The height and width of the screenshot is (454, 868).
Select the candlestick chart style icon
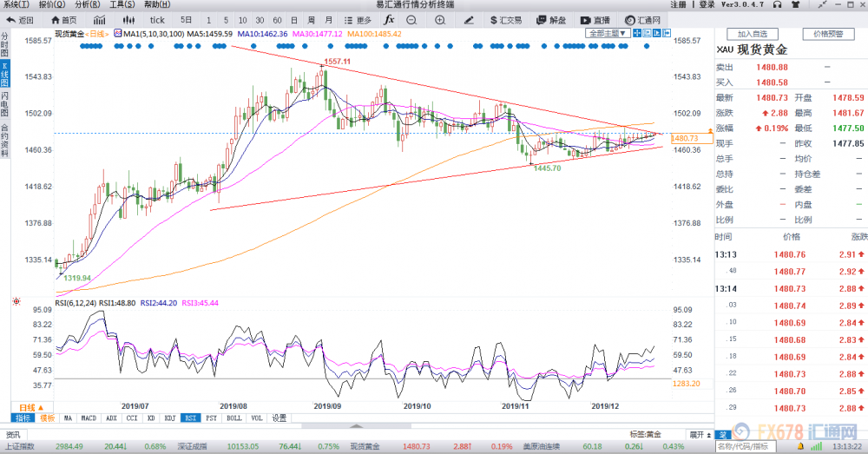click(x=129, y=20)
